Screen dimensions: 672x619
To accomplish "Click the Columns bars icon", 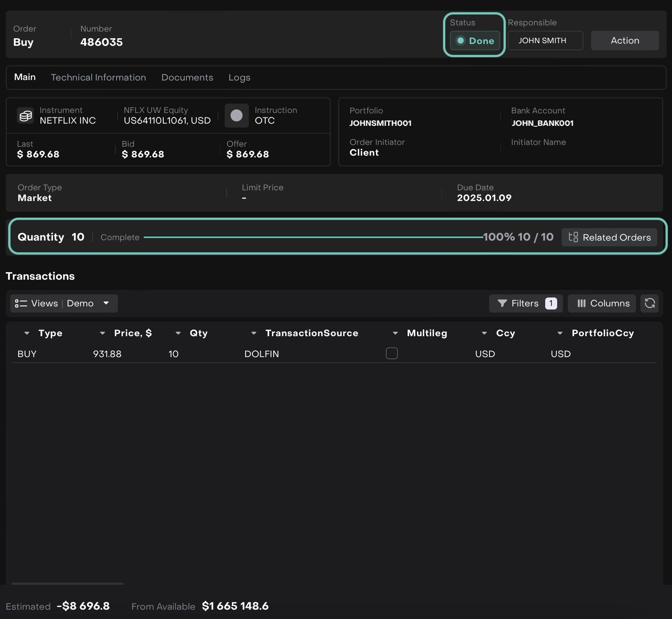I will coord(581,303).
